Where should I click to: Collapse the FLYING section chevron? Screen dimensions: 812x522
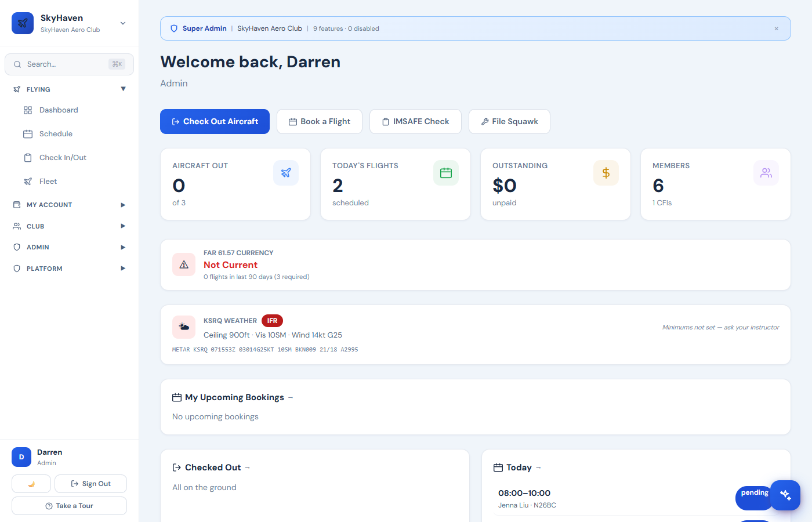(x=123, y=89)
